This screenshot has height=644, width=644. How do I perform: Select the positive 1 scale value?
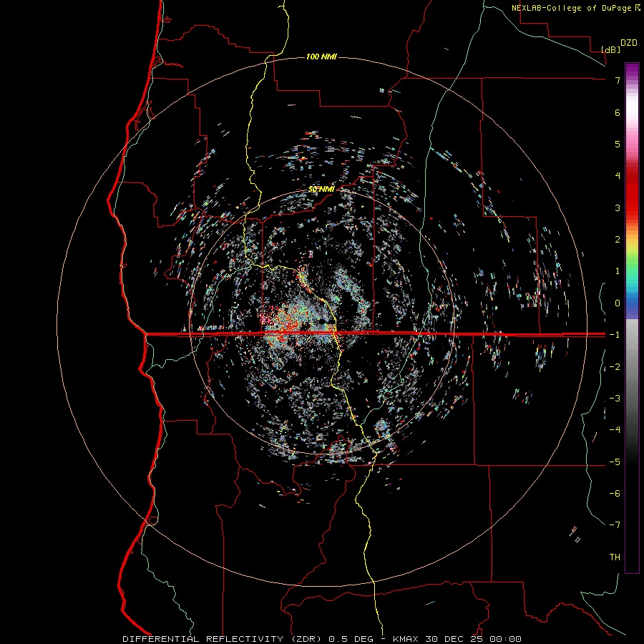coord(618,271)
